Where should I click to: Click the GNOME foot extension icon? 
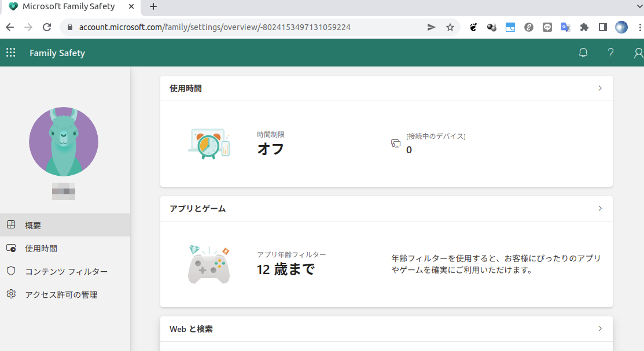point(473,27)
